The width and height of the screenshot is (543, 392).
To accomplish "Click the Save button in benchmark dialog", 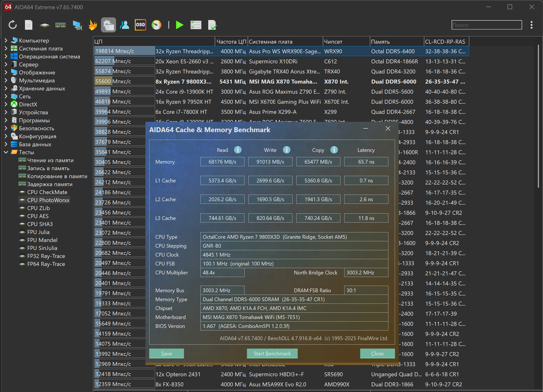I will click(x=166, y=353).
